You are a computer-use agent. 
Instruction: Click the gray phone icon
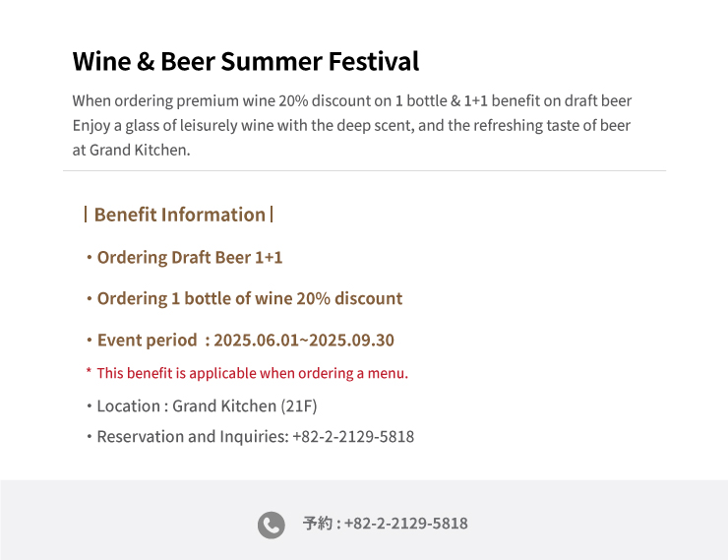[x=272, y=525]
